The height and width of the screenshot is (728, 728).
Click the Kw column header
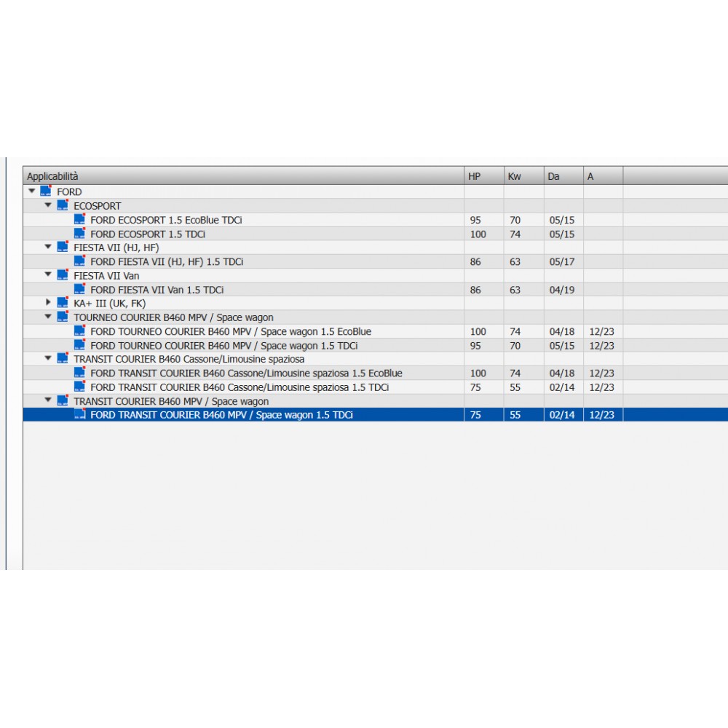tap(523, 176)
